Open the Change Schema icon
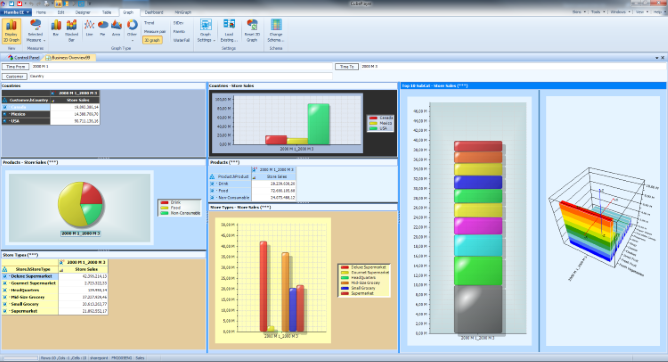The image size is (668, 362). pos(276,31)
